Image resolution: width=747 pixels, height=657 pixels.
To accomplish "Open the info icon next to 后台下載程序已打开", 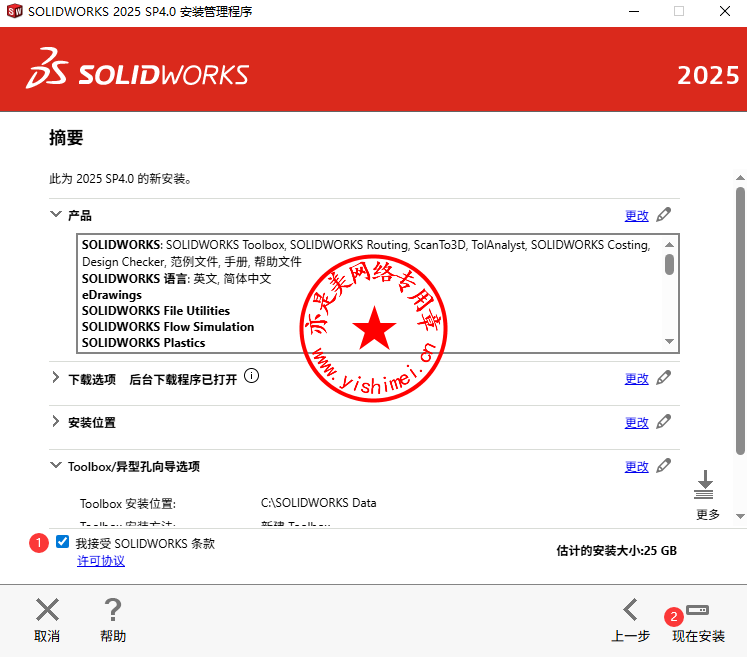I will tap(252, 376).
